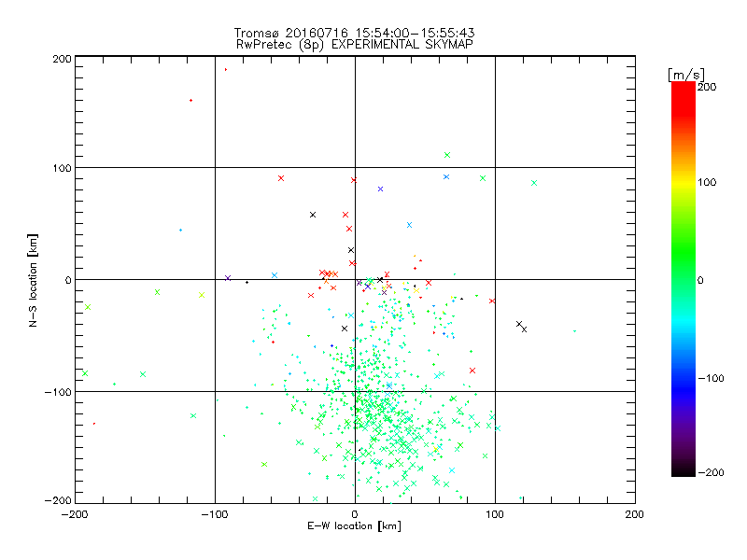
Task: Click the x-axis tick label "-200"
Action: pos(75,514)
